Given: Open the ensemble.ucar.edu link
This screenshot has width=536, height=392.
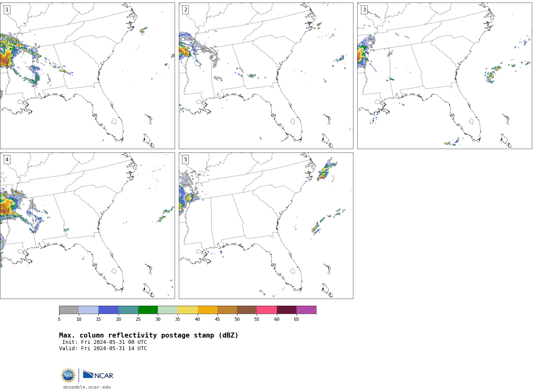Looking at the screenshot, I should point(87,387).
